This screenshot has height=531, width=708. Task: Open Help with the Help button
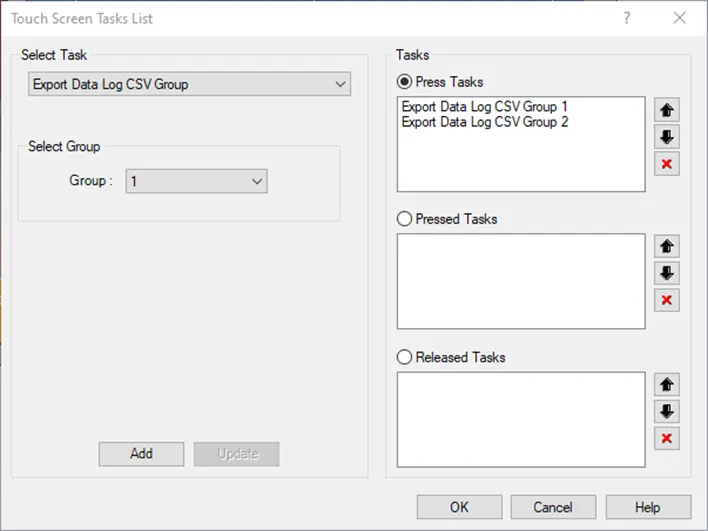point(648,507)
